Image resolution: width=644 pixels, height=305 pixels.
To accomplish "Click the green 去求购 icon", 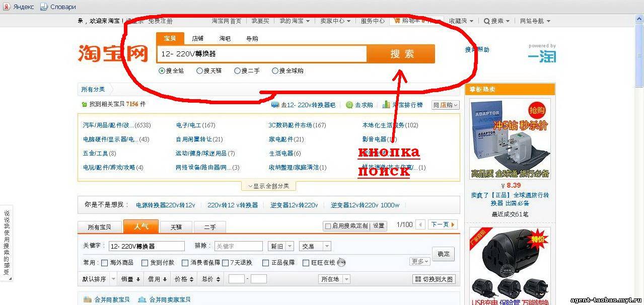I will 349,105.
